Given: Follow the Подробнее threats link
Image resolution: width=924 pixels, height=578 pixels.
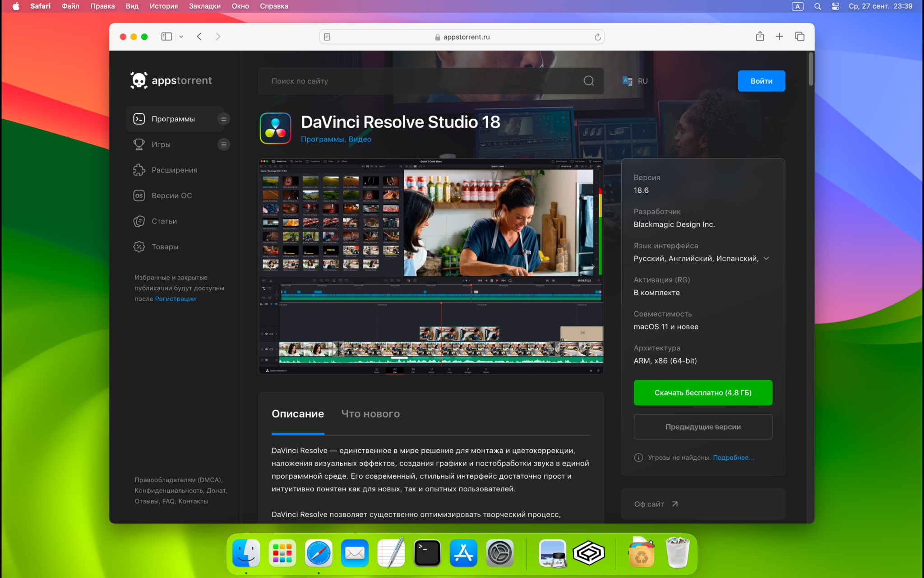Looking at the screenshot, I should tap(733, 457).
